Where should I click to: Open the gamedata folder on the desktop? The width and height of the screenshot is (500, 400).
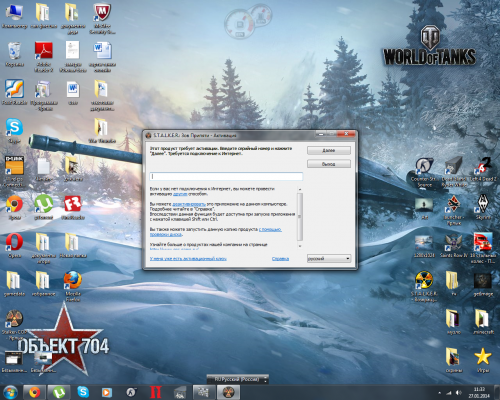point(14,283)
